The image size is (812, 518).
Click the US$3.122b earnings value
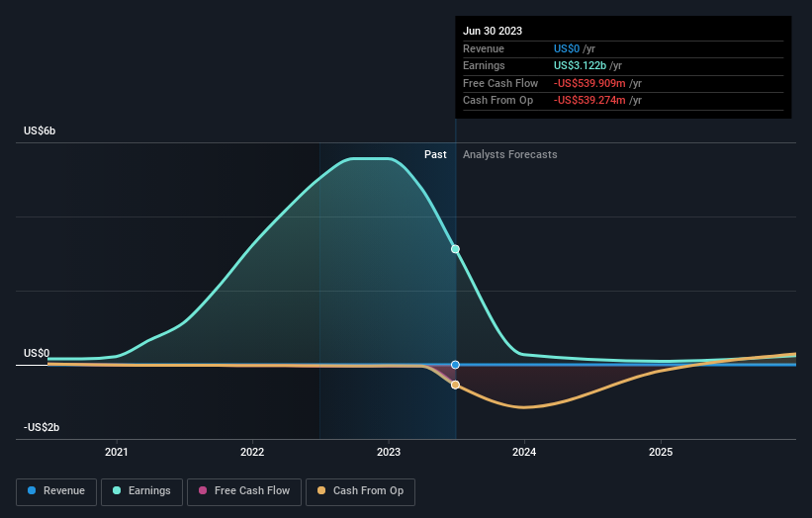pyautogui.click(x=580, y=65)
